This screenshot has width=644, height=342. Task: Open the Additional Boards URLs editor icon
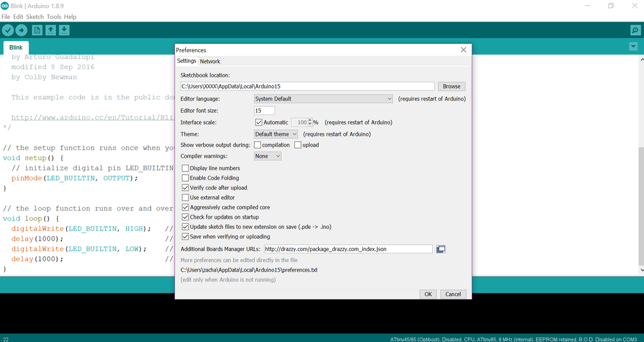(x=441, y=249)
